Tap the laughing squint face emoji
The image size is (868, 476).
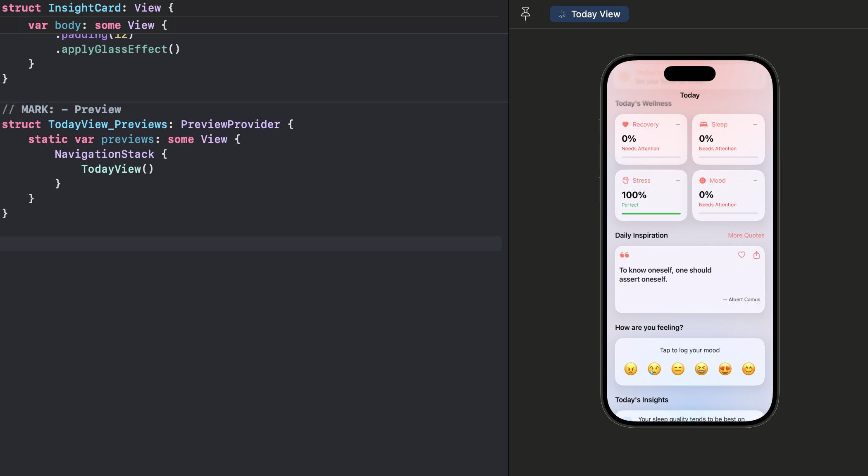(x=701, y=369)
